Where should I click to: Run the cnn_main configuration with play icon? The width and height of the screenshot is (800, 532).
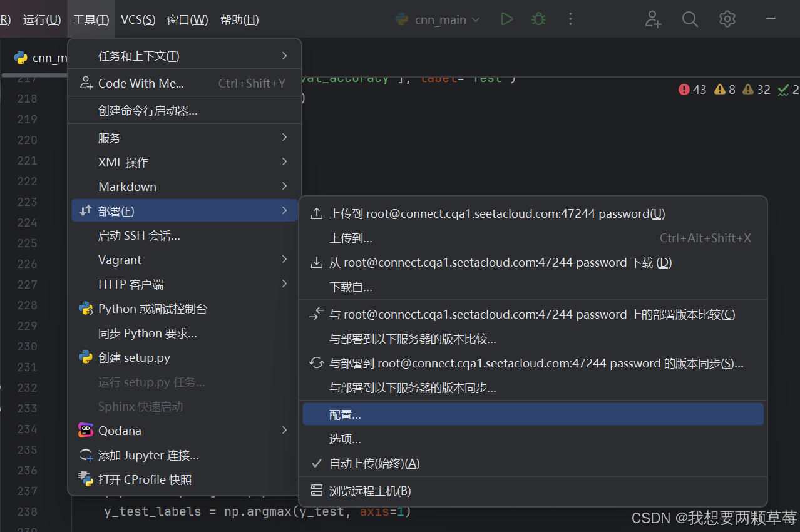[x=506, y=19]
